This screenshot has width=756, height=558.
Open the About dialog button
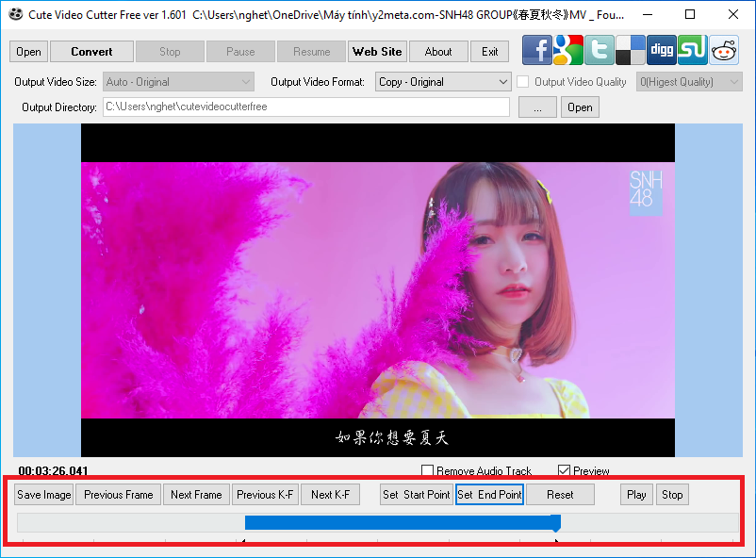click(x=438, y=52)
